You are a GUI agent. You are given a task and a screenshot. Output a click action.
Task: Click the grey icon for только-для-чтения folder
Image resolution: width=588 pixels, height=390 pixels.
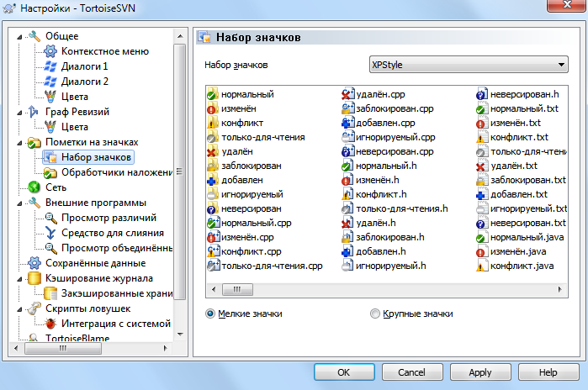[x=213, y=137]
